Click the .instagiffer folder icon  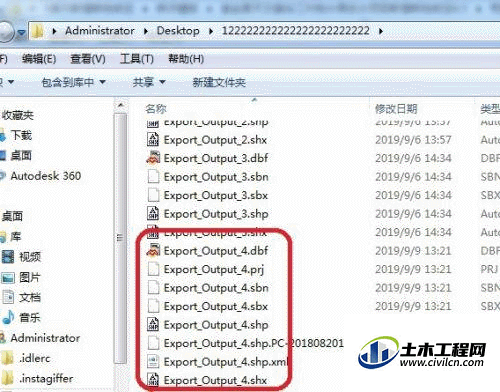tap(7, 379)
